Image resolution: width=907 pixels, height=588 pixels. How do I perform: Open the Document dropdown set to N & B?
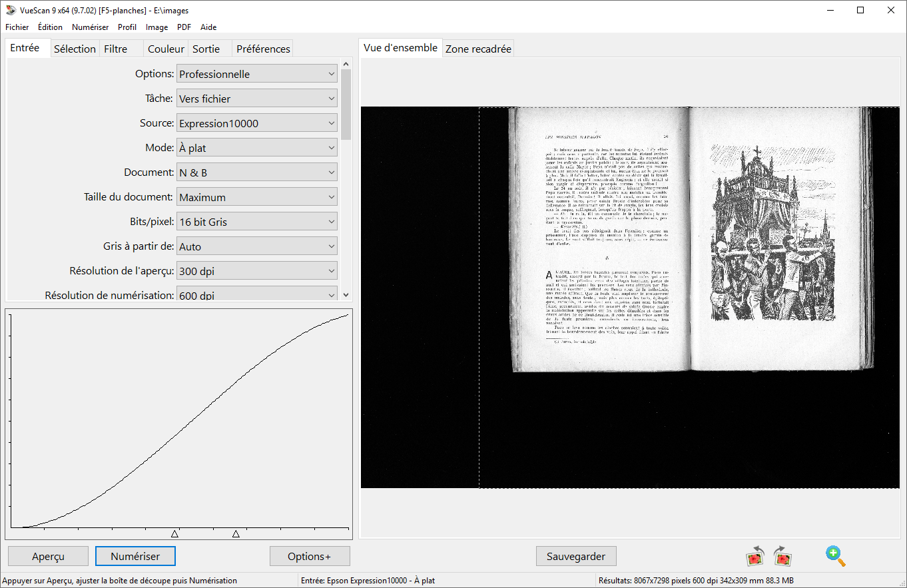tap(257, 172)
